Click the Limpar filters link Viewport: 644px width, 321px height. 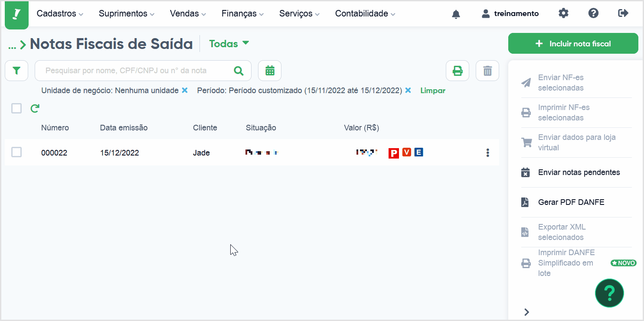433,91
